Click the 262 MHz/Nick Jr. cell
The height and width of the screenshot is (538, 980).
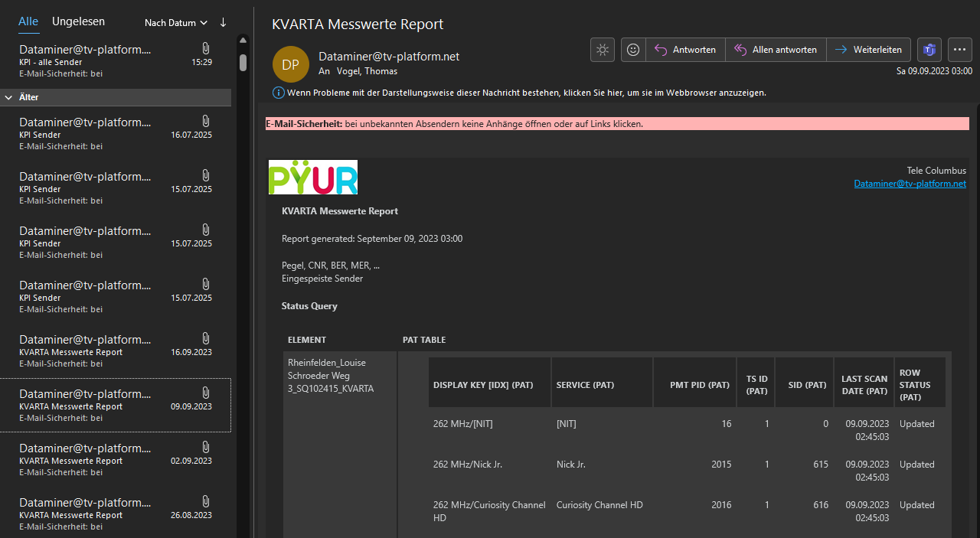[468, 465]
